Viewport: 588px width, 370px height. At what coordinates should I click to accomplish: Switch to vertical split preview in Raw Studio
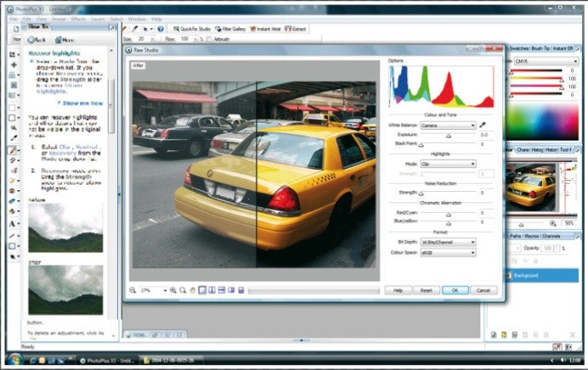point(212,290)
